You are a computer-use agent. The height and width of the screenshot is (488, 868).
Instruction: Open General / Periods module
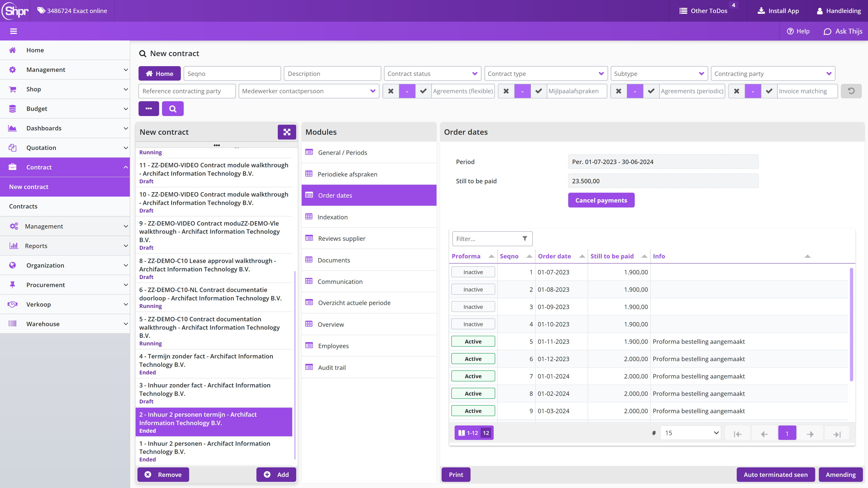[369, 153]
